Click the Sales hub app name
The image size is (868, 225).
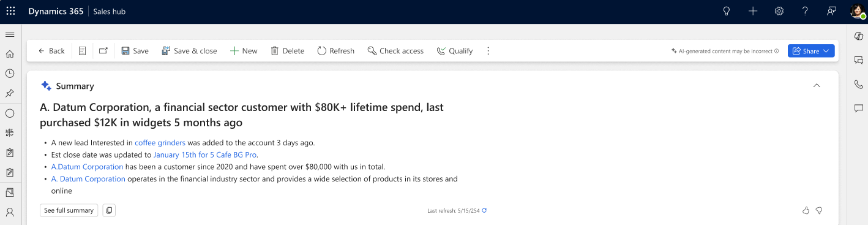coord(110,12)
